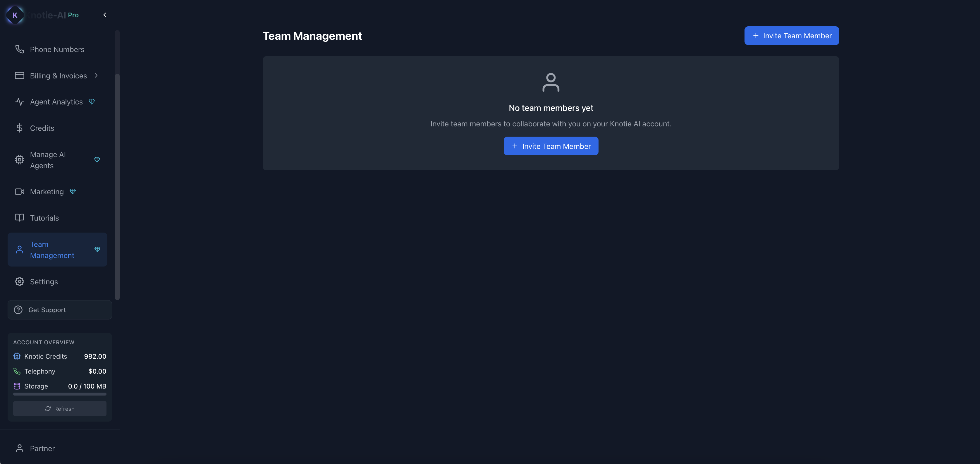Click the Get Support button
Viewport: 980px width, 464px height.
[x=60, y=310]
